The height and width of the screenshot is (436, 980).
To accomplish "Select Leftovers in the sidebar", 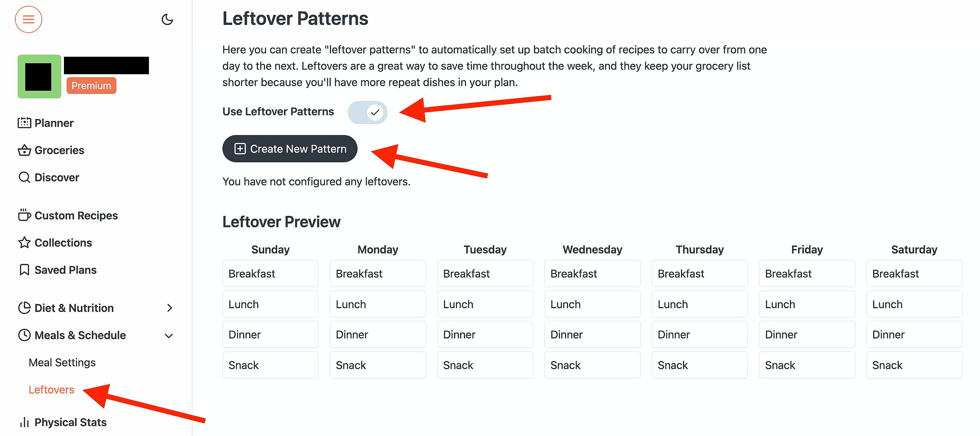I will pyautogui.click(x=51, y=389).
